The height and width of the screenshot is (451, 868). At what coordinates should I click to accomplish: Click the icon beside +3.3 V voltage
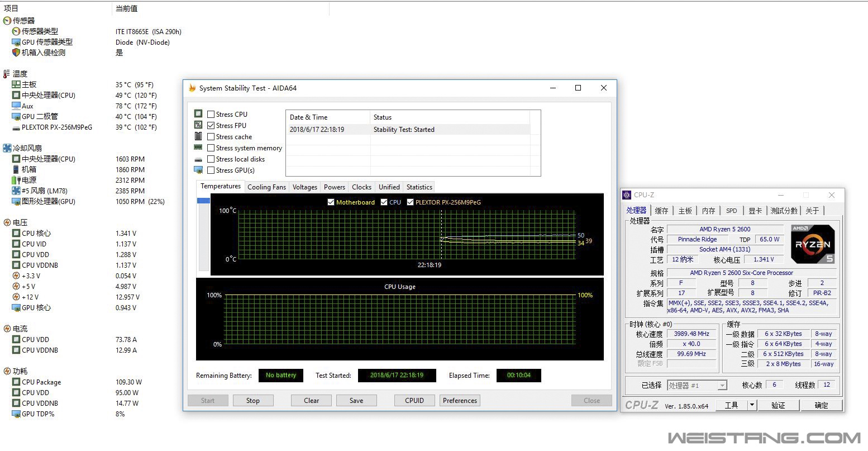(x=16, y=276)
